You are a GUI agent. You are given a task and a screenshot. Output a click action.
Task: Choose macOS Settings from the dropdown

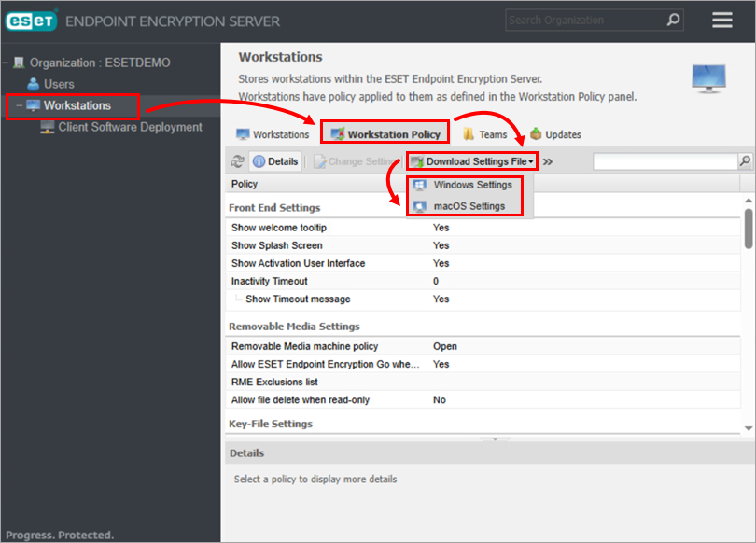pos(469,206)
